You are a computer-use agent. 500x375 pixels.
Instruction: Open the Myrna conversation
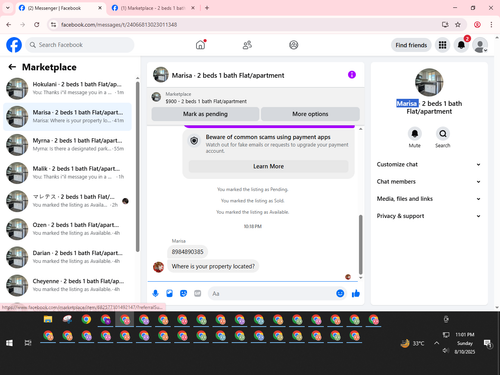click(67, 145)
